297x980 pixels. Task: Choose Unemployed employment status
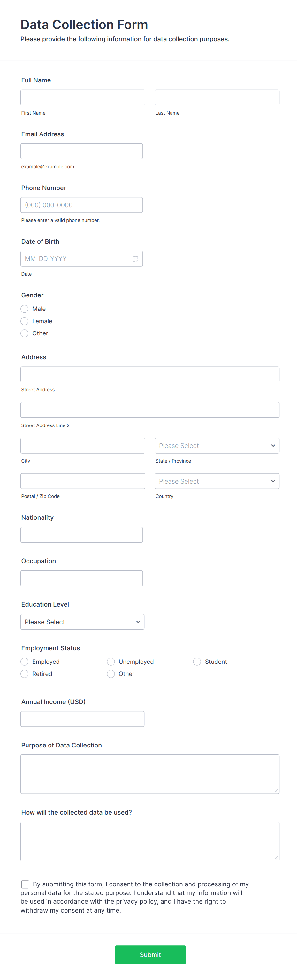[111, 661]
